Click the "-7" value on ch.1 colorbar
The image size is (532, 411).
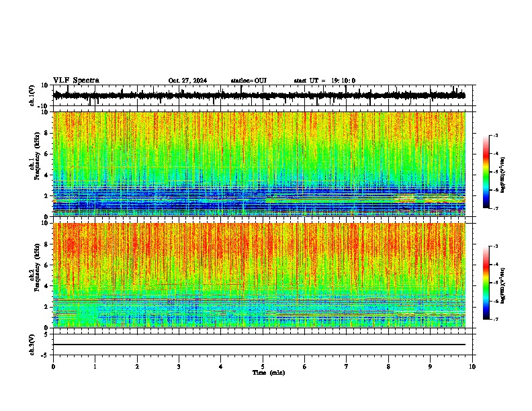tap(496, 208)
